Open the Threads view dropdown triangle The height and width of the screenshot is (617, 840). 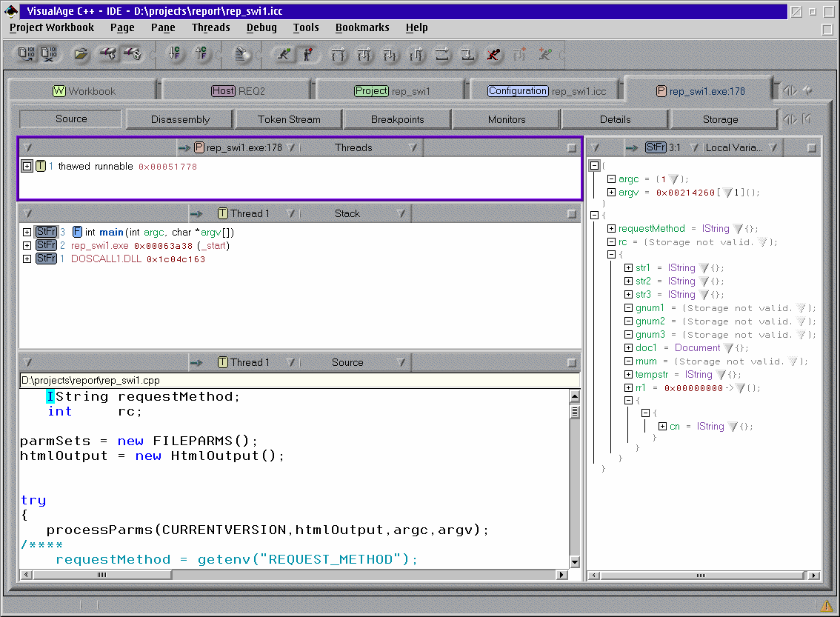(413, 147)
